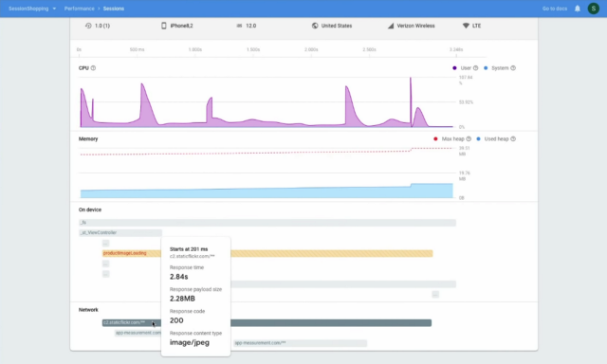Viewport: 607px width, 364px height.
Task: Click the CPU help icon
Action: [93, 68]
